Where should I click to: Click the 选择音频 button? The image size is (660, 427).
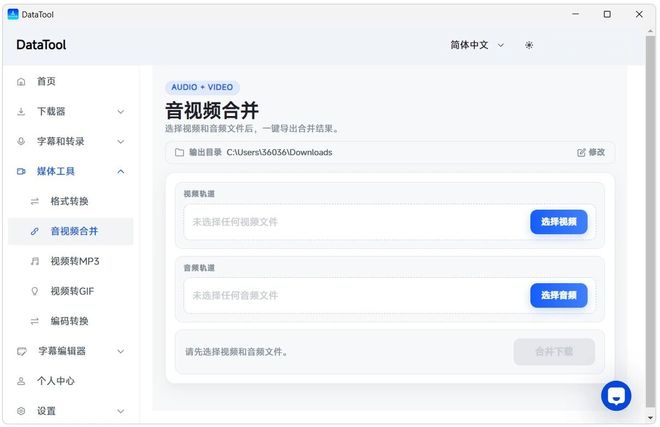pyautogui.click(x=559, y=296)
